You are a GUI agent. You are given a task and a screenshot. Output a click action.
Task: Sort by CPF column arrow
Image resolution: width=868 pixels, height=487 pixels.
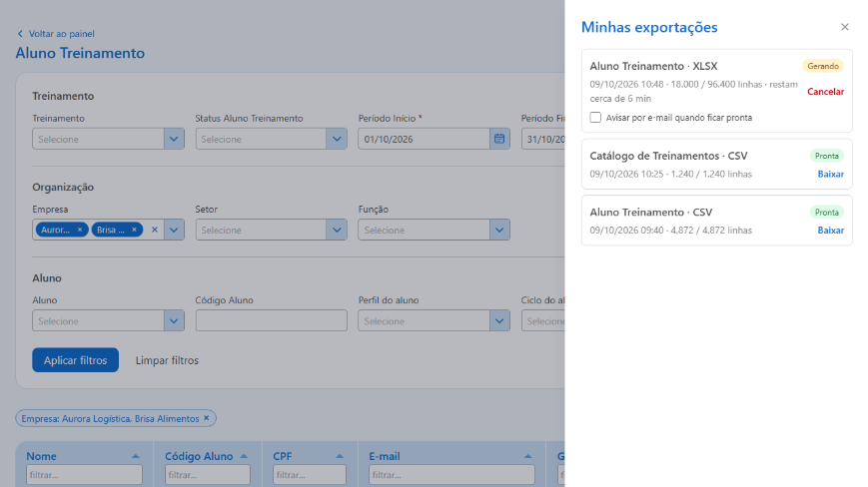pyautogui.click(x=340, y=456)
